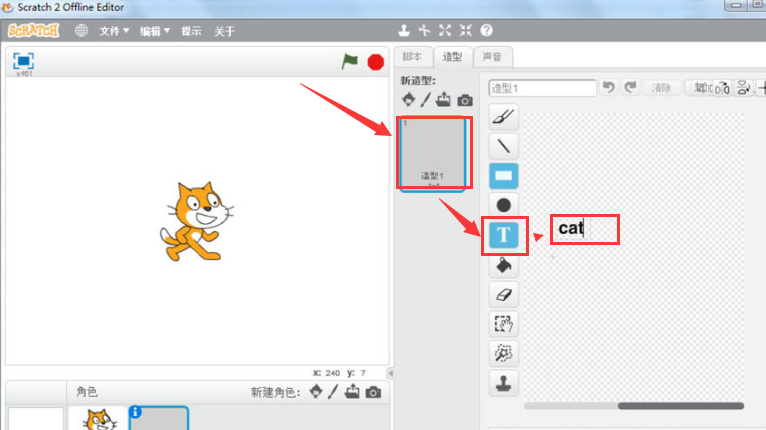
Task: Take new sprite from camera
Action: point(373,392)
